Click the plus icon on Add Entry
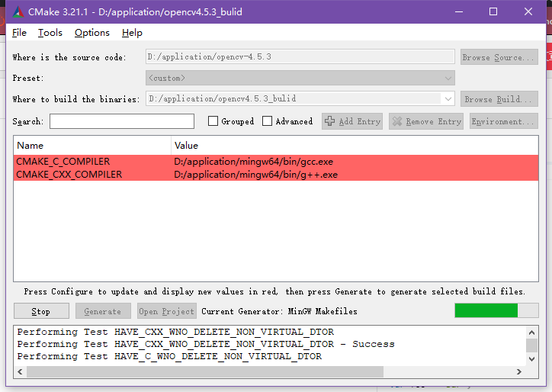 click(329, 121)
